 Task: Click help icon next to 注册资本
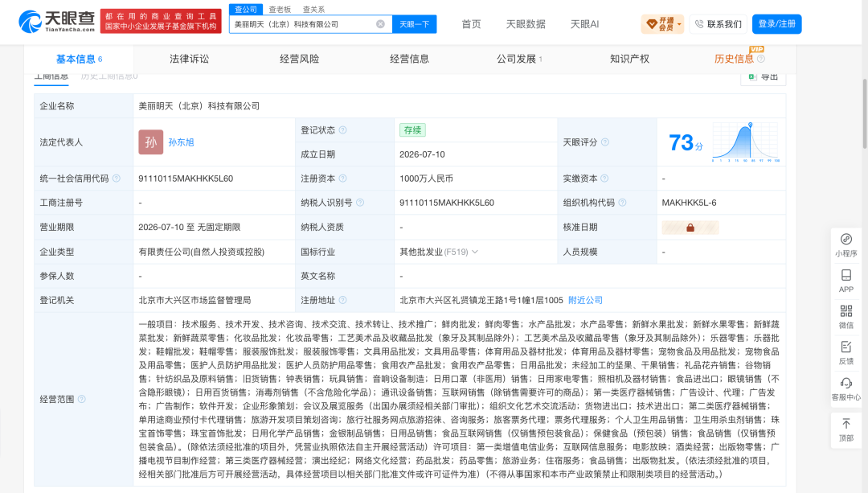(x=342, y=179)
